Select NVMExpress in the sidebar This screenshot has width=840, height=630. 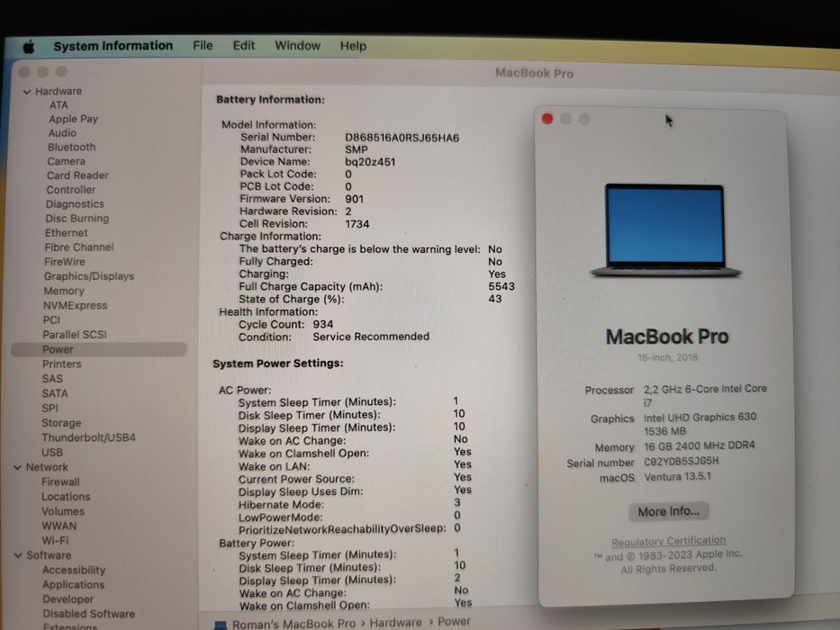[x=76, y=305]
